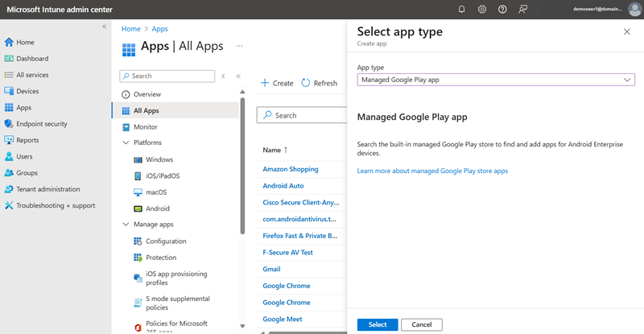Image resolution: width=644 pixels, height=334 pixels.
Task: Close the Select app type panel
Action: (627, 31)
